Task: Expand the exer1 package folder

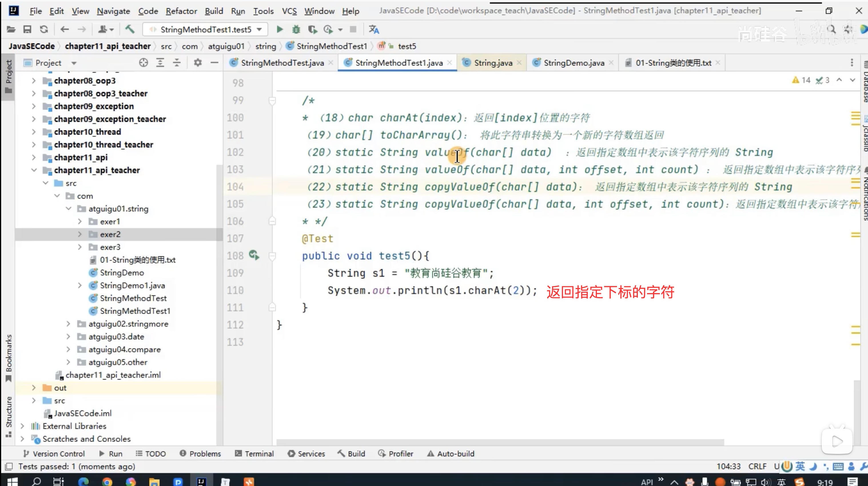Action: click(x=80, y=222)
